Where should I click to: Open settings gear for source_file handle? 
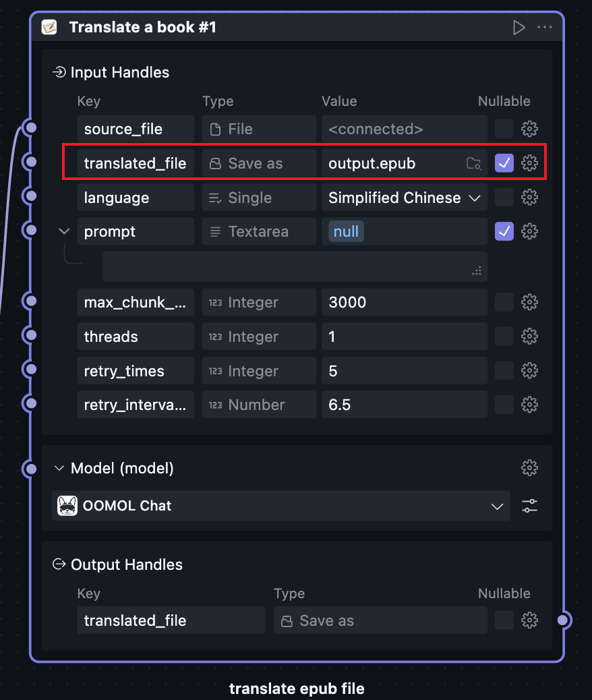pyautogui.click(x=530, y=129)
